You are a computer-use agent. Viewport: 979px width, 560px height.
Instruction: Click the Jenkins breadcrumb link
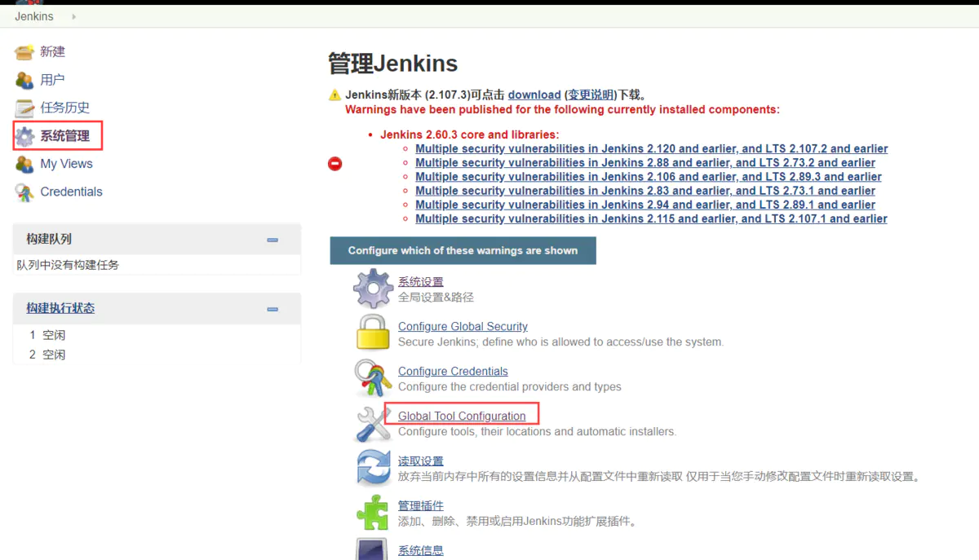click(34, 16)
